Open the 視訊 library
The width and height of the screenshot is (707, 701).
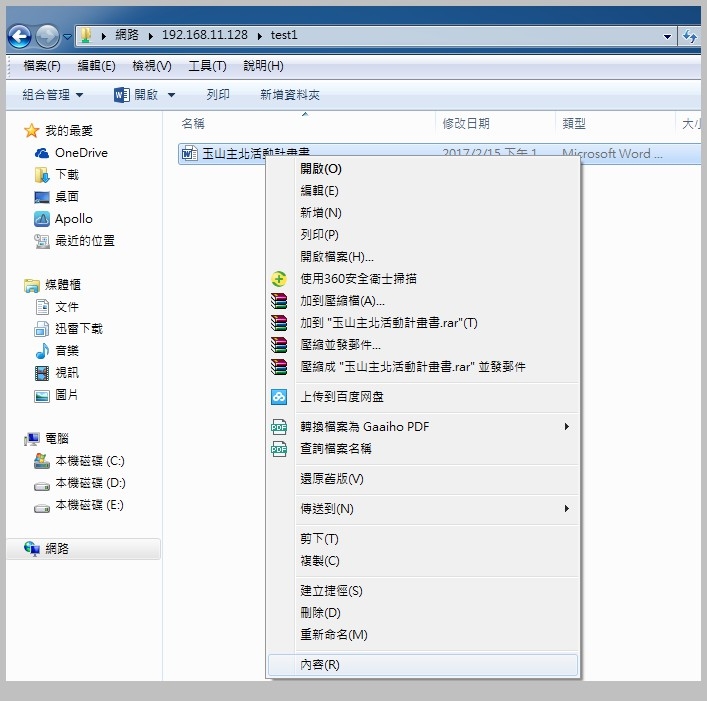[x=57, y=373]
